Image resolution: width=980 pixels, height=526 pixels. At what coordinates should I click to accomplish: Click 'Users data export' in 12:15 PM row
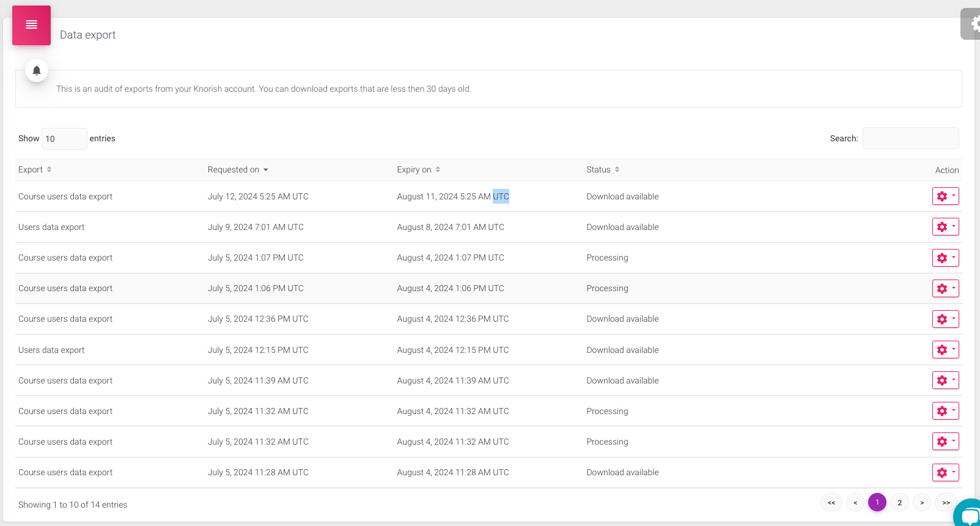pos(51,350)
